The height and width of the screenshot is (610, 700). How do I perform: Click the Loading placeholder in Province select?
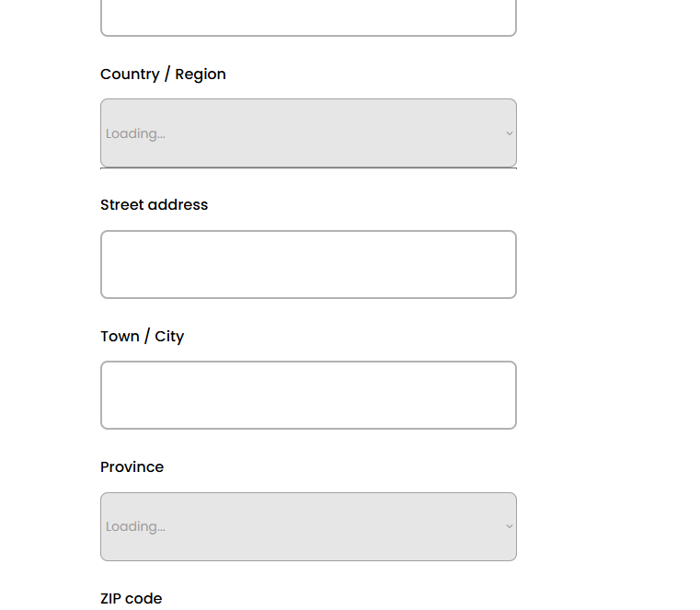point(135,527)
